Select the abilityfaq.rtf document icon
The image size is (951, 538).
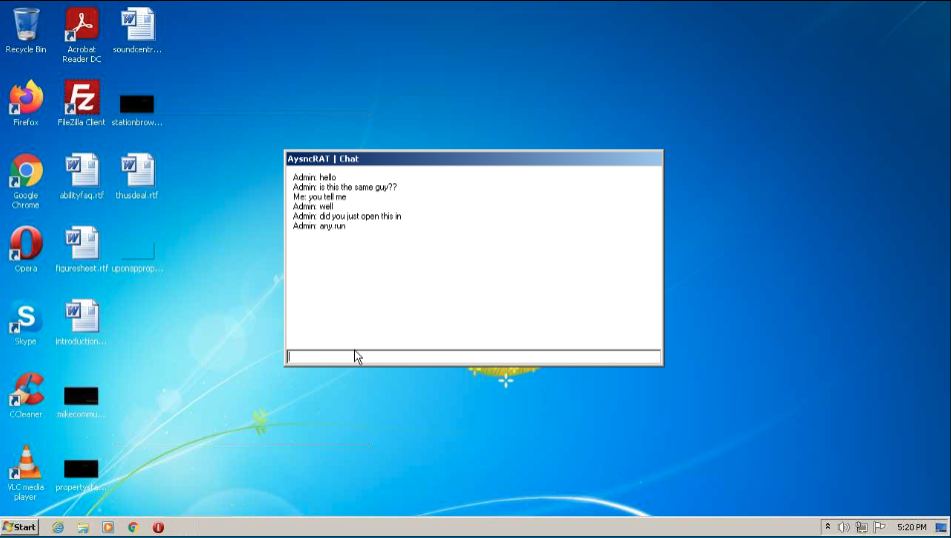[81, 177]
